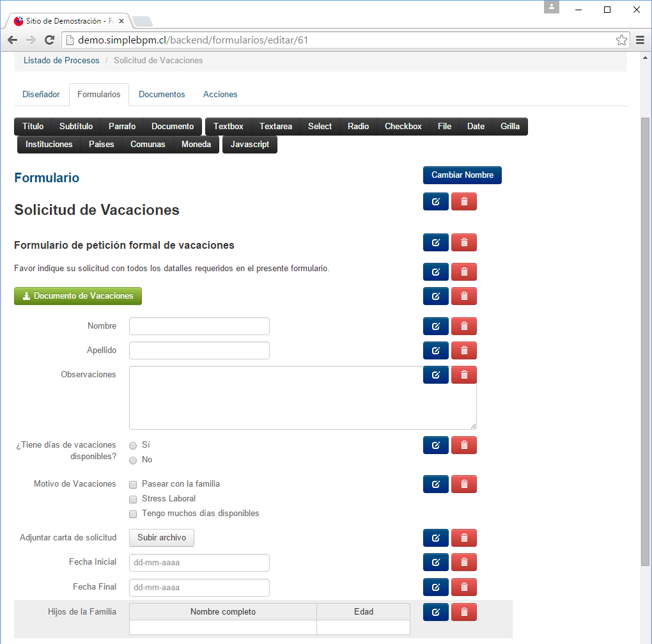This screenshot has width=652, height=644.
Task: Edit the subtitle Formulario de petición formal
Action: point(435,242)
